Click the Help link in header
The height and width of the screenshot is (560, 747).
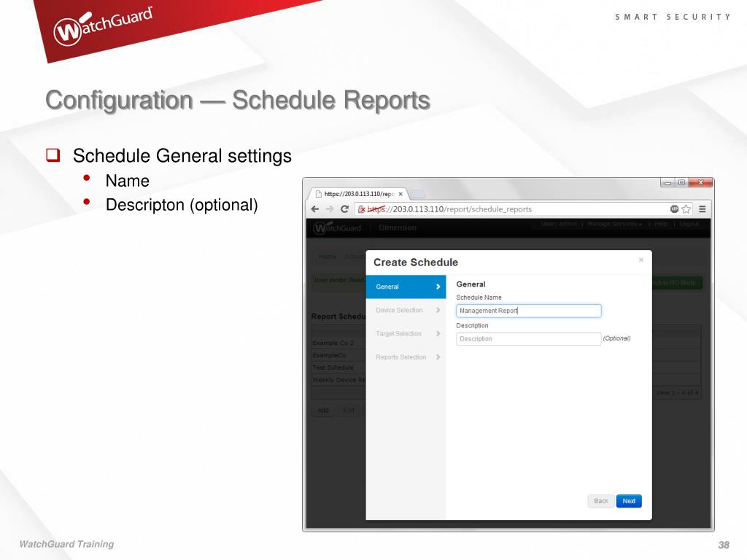coord(661,224)
